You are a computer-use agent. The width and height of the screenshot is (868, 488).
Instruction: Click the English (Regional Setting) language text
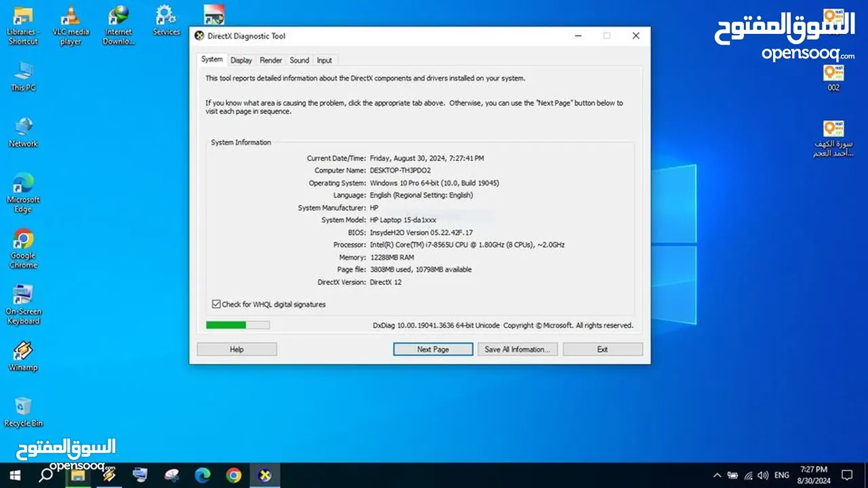(x=421, y=195)
